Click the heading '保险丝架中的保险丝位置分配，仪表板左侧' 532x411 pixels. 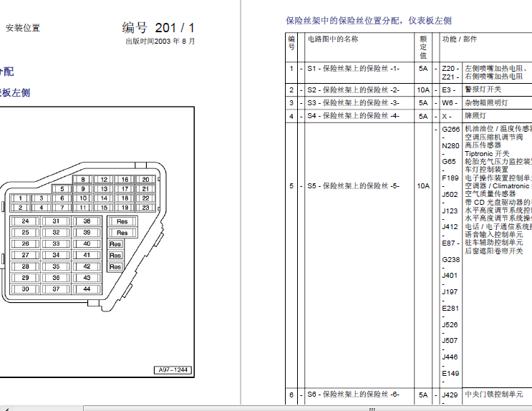(x=369, y=21)
